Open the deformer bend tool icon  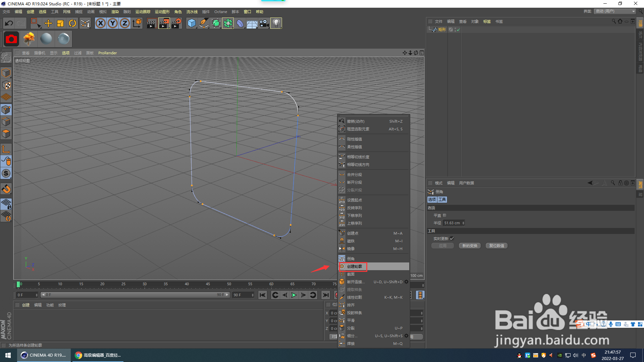[240, 23]
